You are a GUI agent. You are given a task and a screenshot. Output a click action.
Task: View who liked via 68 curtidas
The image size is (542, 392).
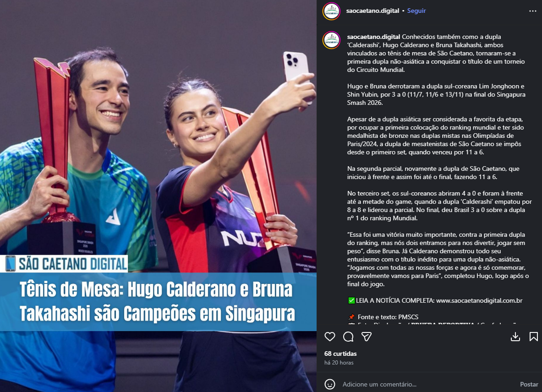340,354
